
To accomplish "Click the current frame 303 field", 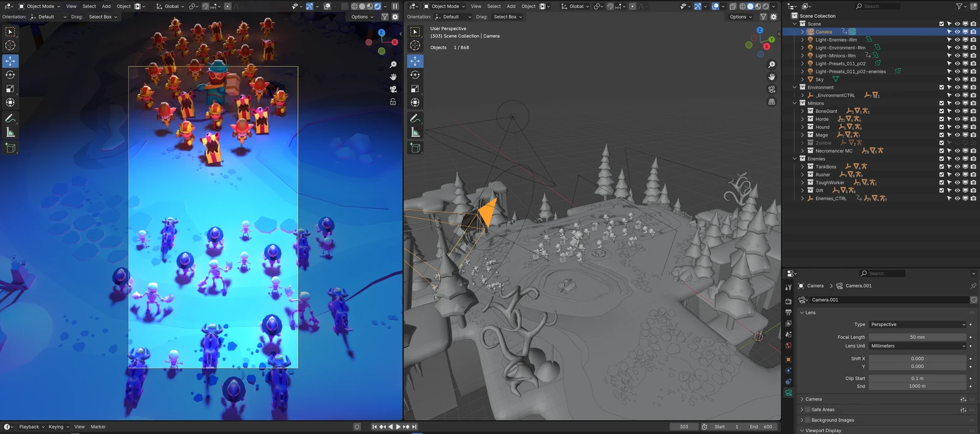I will coord(684,427).
